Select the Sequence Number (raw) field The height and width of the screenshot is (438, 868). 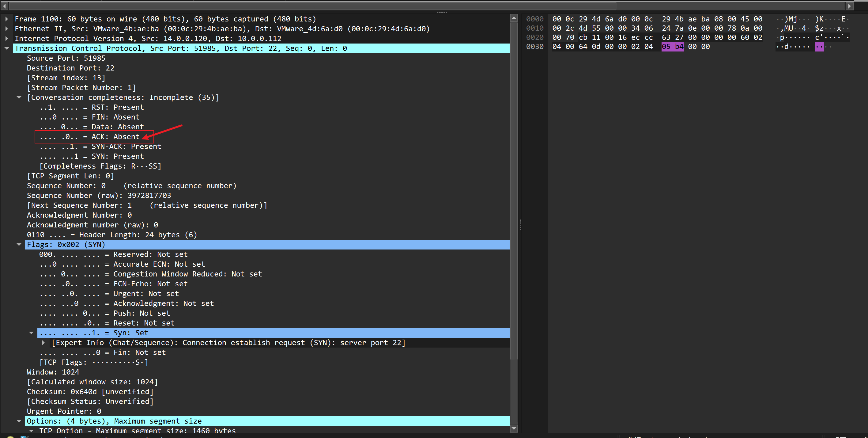[x=99, y=196]
